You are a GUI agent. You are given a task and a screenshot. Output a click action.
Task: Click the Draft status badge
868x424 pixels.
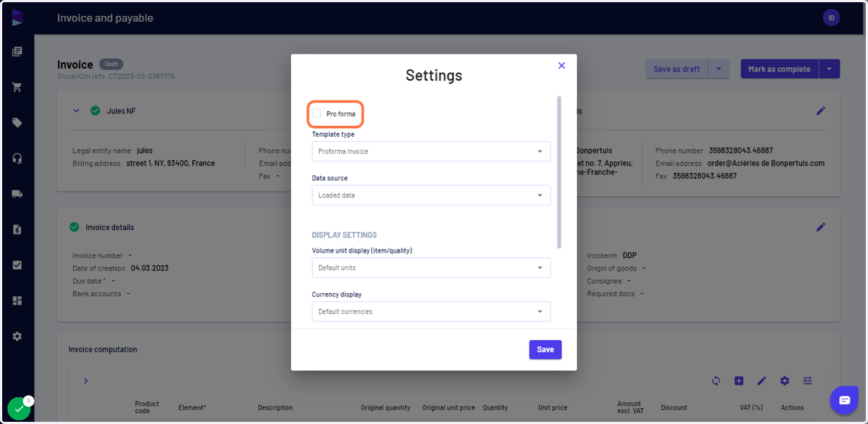click(111, 64)
